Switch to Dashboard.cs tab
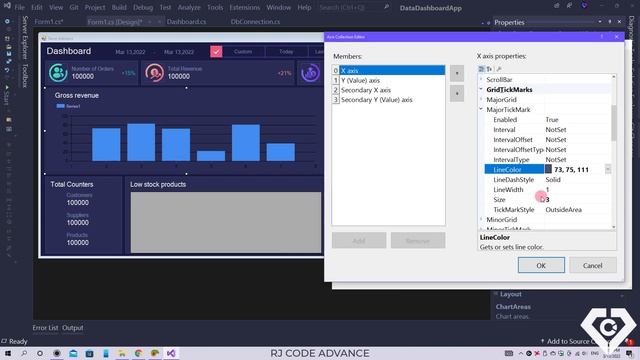 click(187, 22)
